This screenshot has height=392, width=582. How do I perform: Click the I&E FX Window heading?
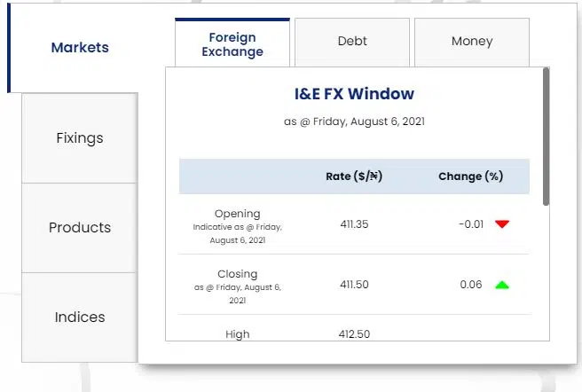point(354,94)
